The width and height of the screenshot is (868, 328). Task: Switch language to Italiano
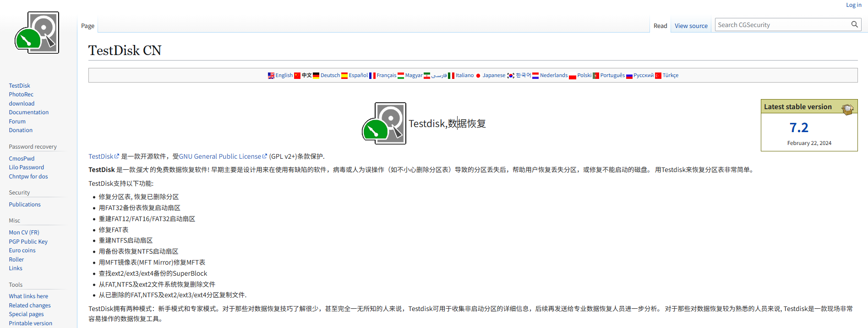pyautogui.click(x=464, y=75)
